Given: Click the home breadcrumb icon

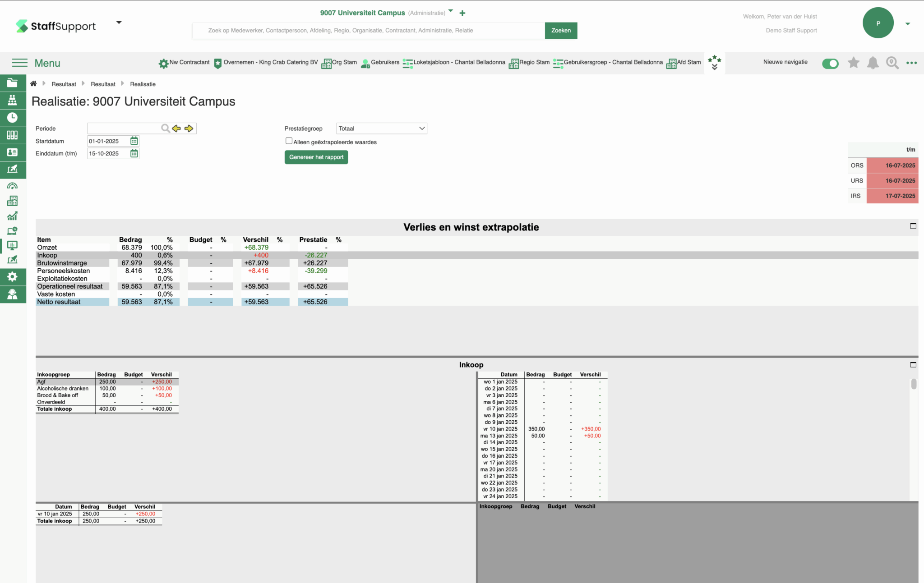Looking at the screenshot, I should [x=33, y=84].
